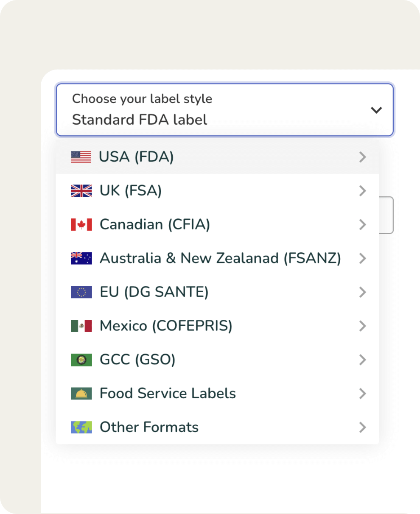Open Food Service Labels menu entry
This screenshot has width=420, height=514.
(x=168, y=394)
